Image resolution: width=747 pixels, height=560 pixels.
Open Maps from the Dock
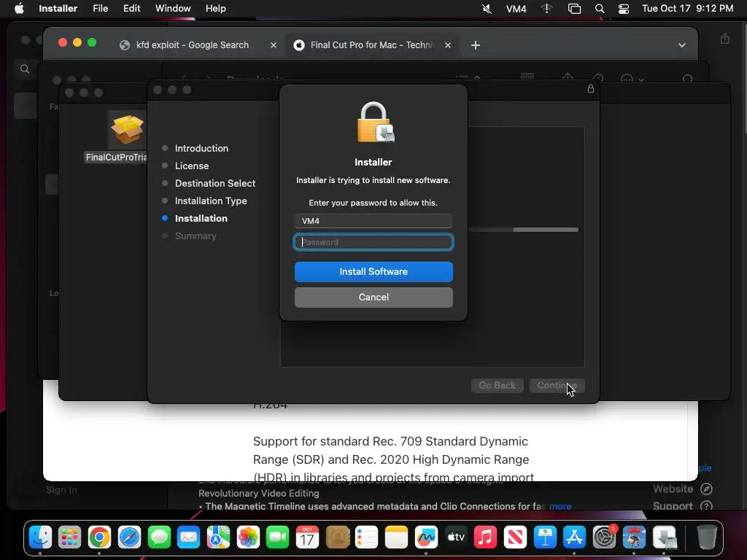(218, 537)
